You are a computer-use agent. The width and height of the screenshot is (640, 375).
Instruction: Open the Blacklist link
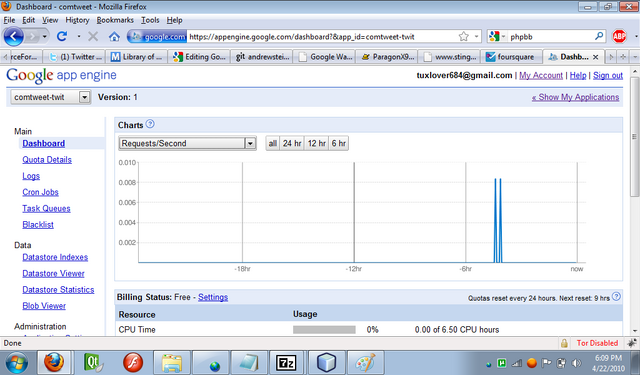38,224
